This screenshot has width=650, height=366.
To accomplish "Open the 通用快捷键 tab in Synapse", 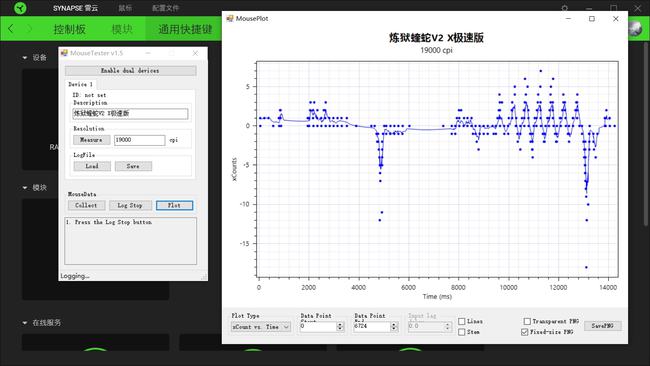I will (x=185, y=29).
